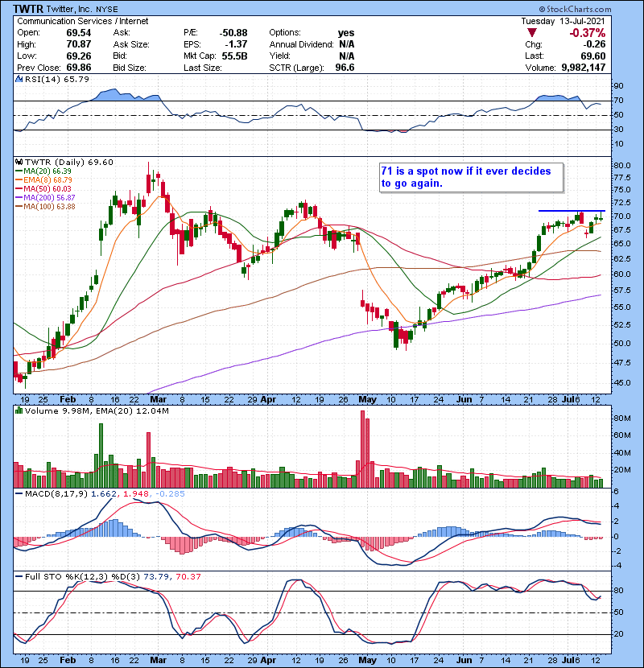The width and height of the screenshot is (644, 668).
Task: Click the Yield label in header
Action: (279, 56)
